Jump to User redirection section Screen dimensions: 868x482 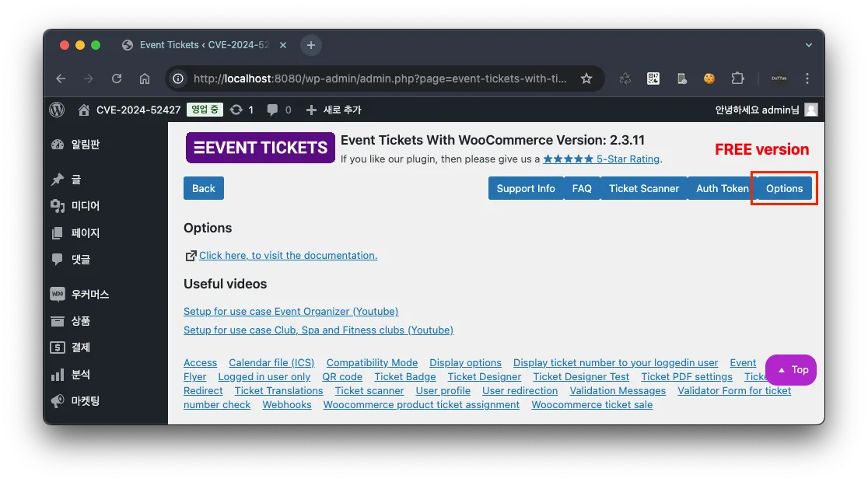click(x=520, y=390)
